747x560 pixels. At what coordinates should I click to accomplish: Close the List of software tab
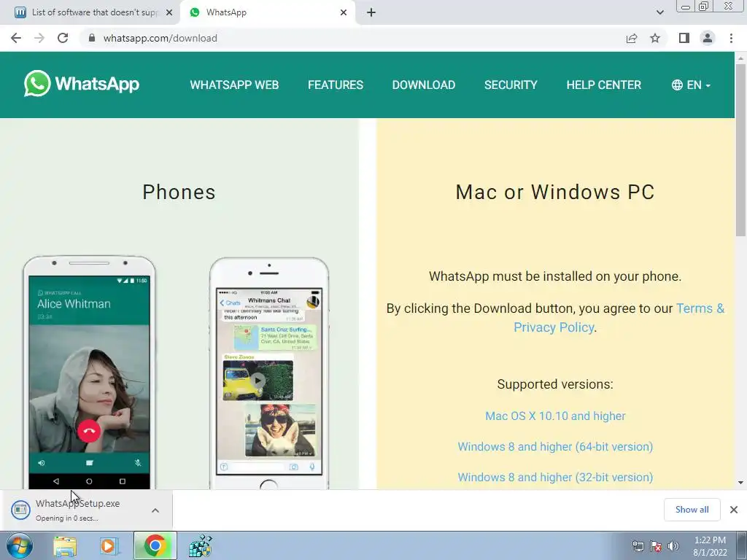tap(169, 12)
